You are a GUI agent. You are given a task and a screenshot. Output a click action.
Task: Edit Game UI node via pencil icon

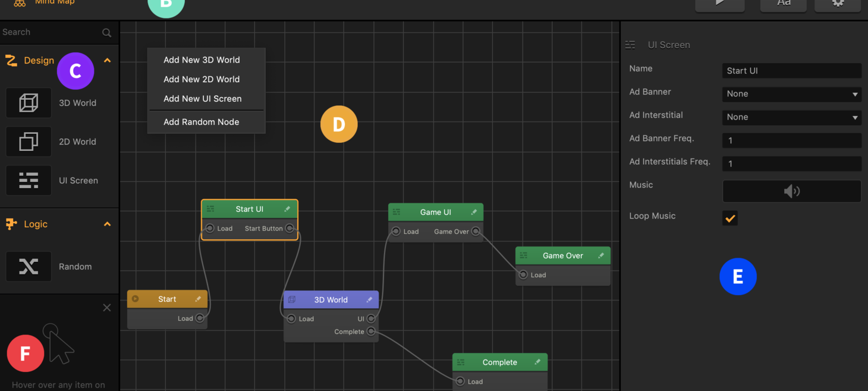[474, 212]
